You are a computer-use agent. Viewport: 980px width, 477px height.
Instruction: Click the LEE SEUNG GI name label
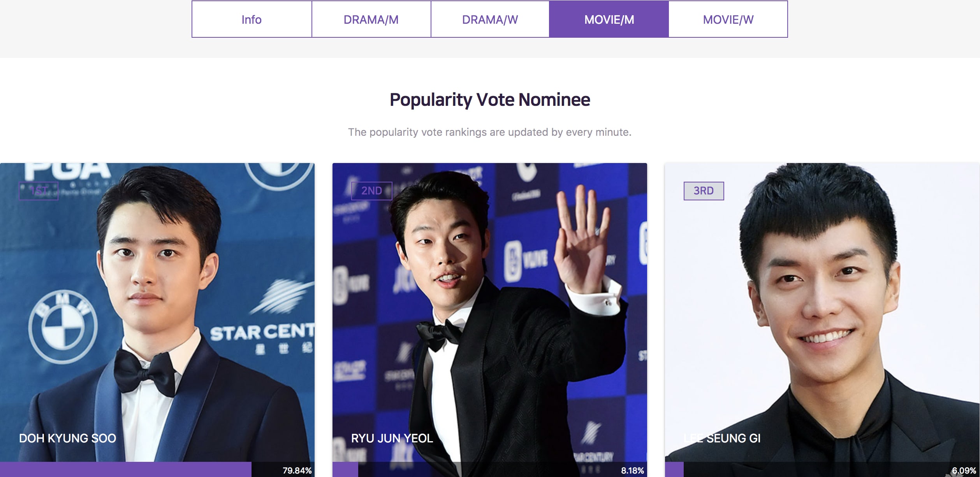click(x=722, y=438)
